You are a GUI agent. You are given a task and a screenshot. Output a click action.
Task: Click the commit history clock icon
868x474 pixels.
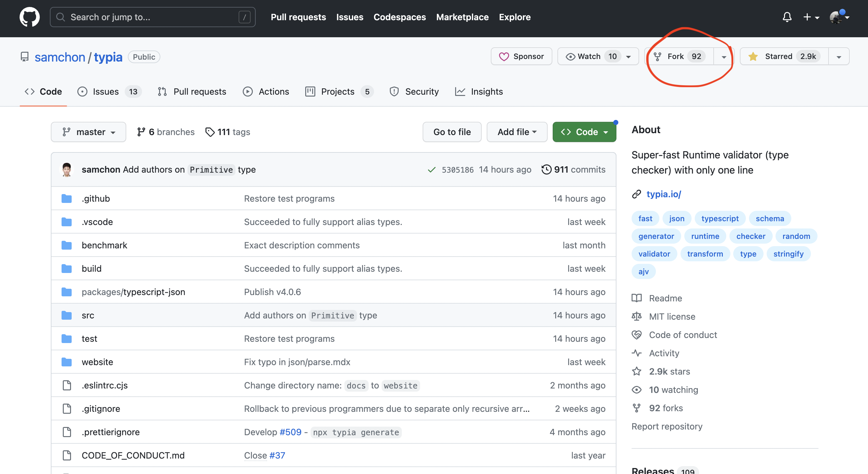click(x=546, y=169)
